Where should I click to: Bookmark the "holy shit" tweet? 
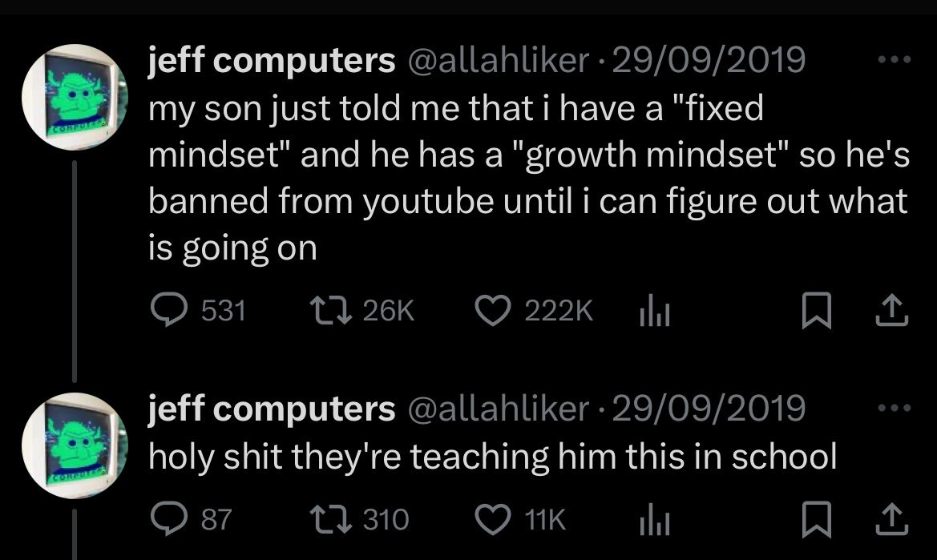coord(816,519)
